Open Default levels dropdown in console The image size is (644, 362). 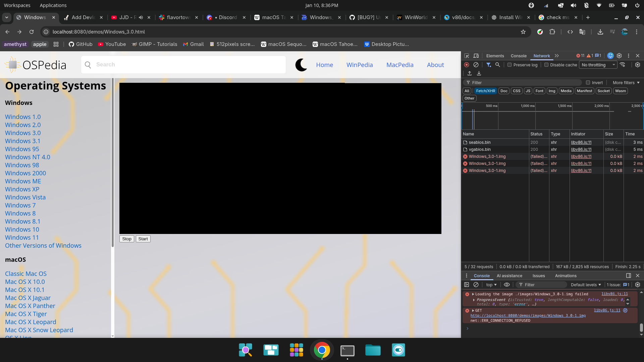pos(586,285)
